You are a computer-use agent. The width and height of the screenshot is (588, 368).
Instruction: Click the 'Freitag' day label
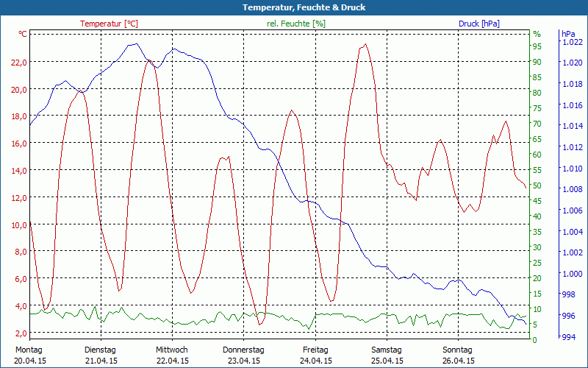click(x=315, y=350)
